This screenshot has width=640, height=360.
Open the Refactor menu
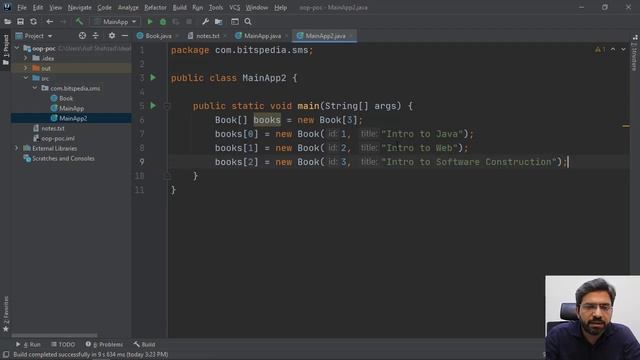[155, 7]
